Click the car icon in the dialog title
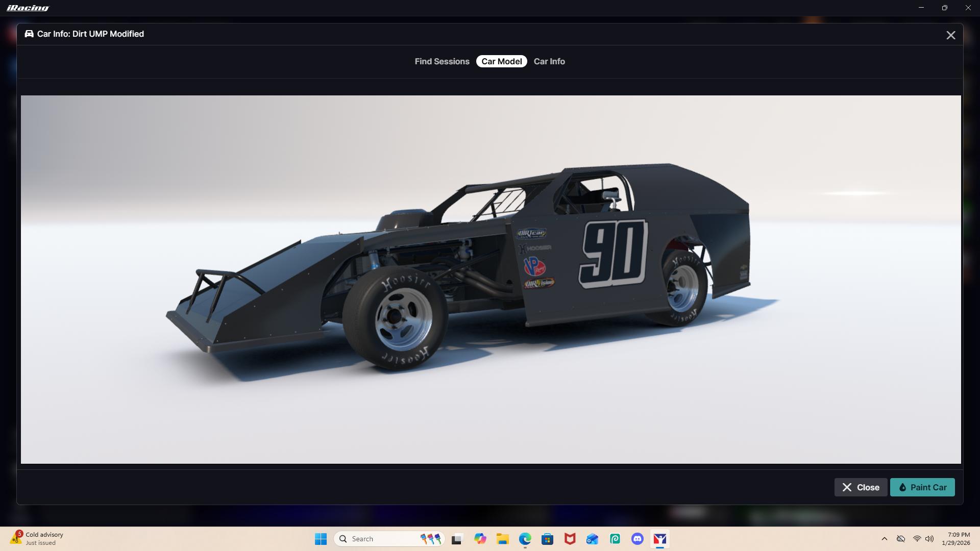Image resolution: width=980 pixels, height=551 pixels. [29, 34]
